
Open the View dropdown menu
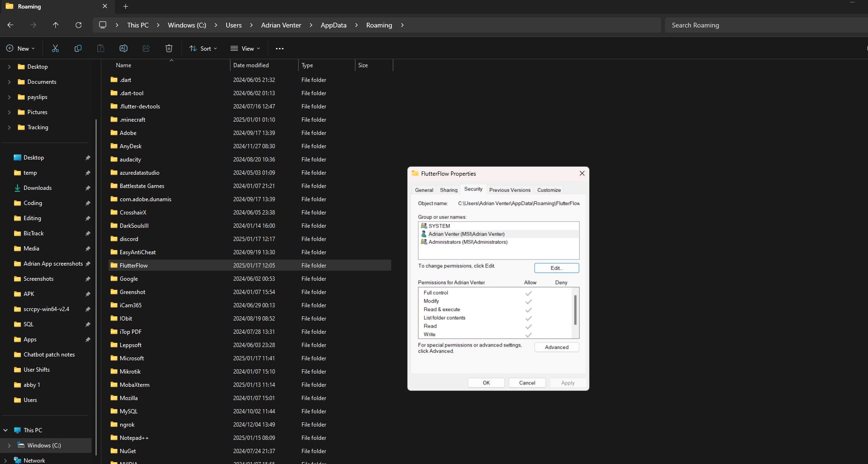coord(245,48)
